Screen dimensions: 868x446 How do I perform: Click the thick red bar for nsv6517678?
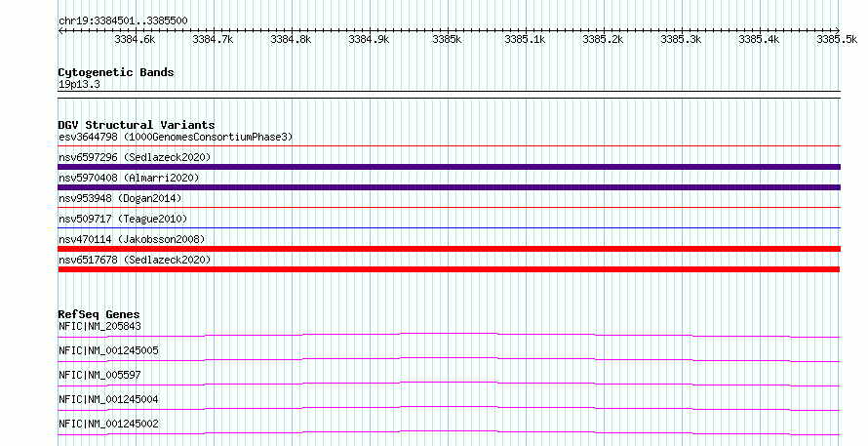click(449, 269)
